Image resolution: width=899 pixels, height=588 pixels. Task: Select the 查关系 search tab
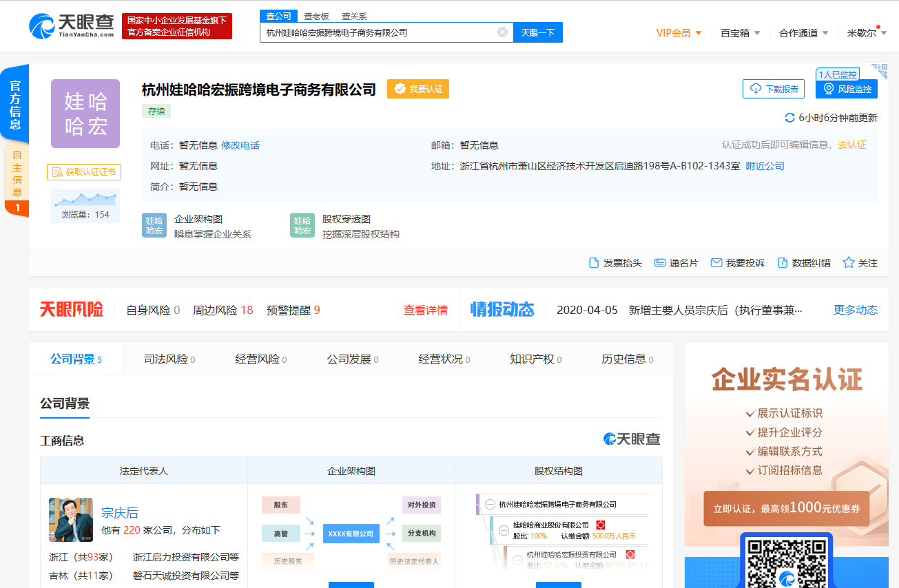pos(354,16)
